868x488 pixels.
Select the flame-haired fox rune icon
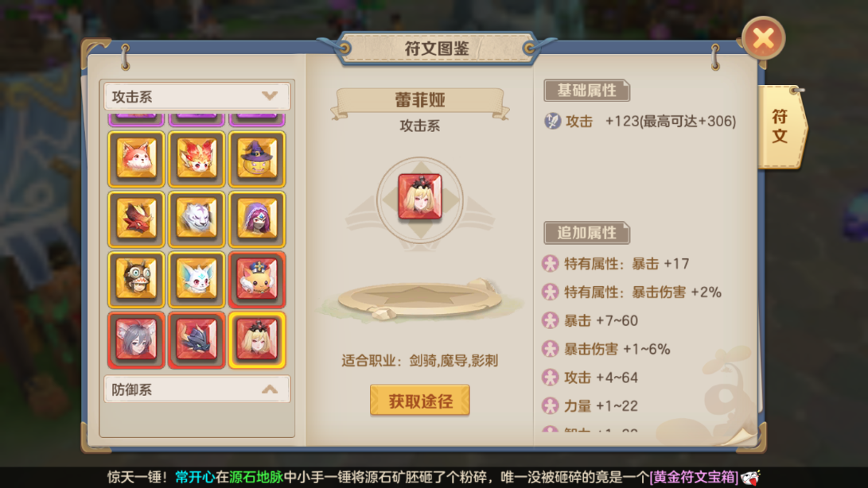(x=197, y=159)
